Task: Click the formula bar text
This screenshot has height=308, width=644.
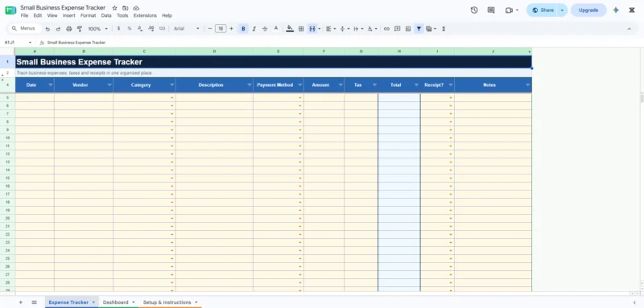Action: pos(76,43)
